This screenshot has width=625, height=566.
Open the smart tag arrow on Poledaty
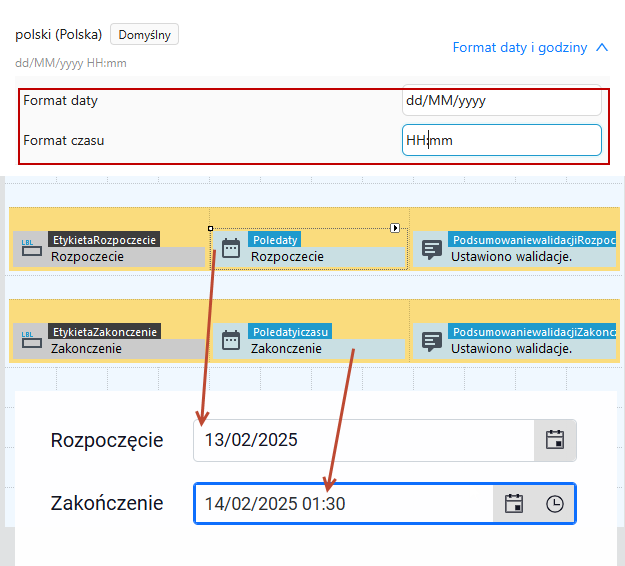[395, 228]
